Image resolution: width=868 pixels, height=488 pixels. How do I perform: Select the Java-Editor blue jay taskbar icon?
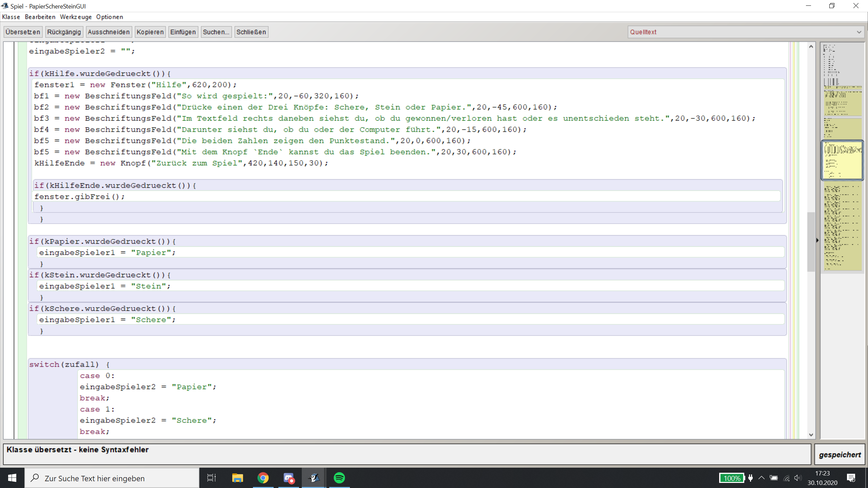pyautogui.click(x=314, y=478)
